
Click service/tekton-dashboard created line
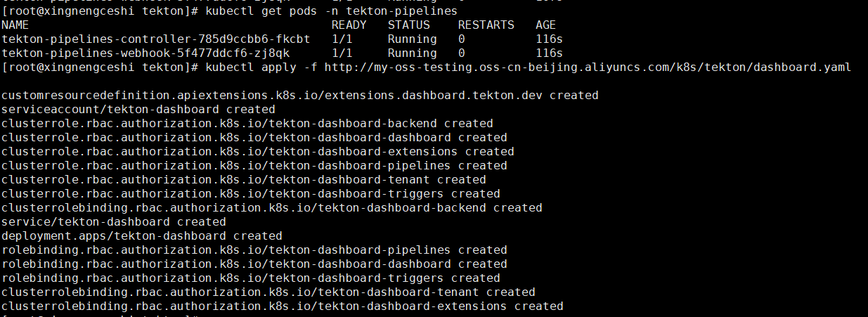click(x=114, y=222)
